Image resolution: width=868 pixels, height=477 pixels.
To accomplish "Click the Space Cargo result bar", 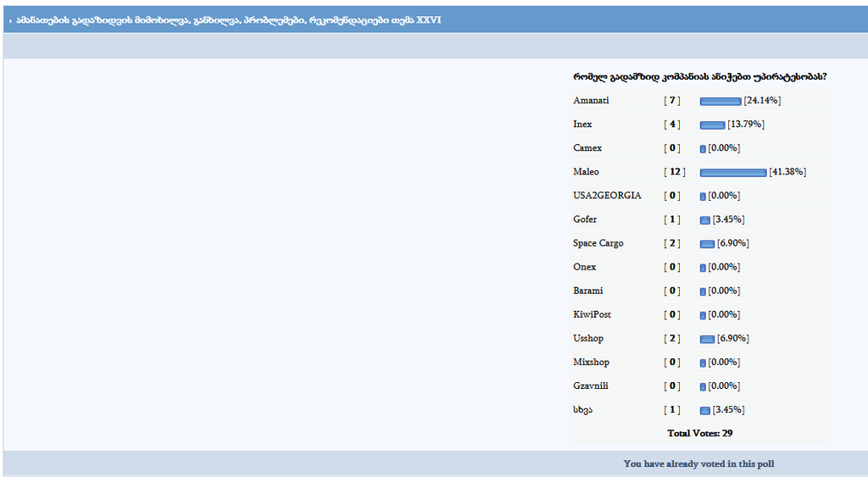I will pos(707,244).
